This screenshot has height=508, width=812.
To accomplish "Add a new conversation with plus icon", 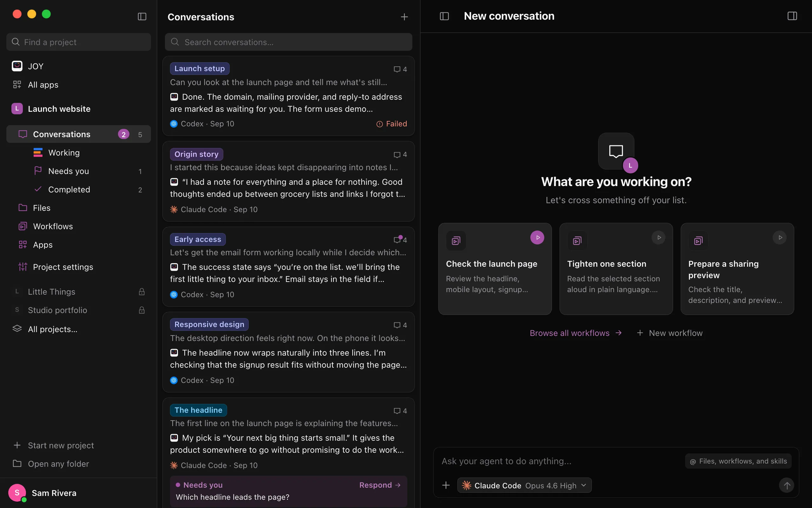I will [x=404, y=17].
